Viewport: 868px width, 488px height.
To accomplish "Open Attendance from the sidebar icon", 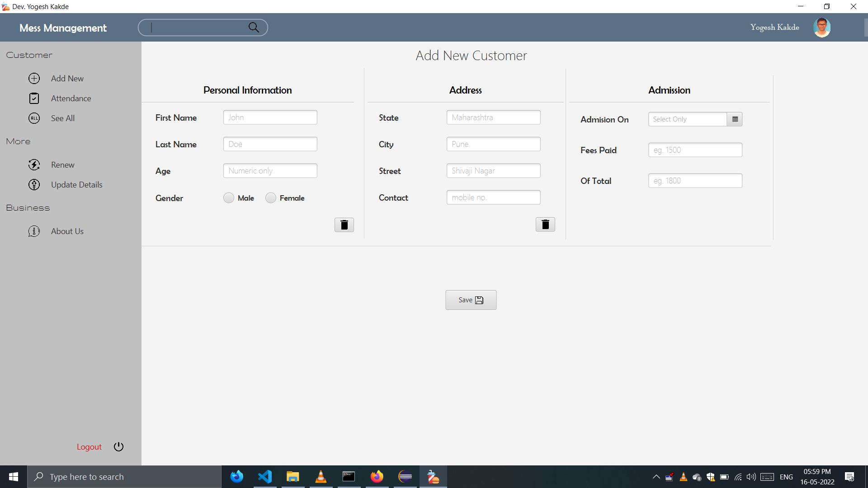I will [x=34, y=98].
